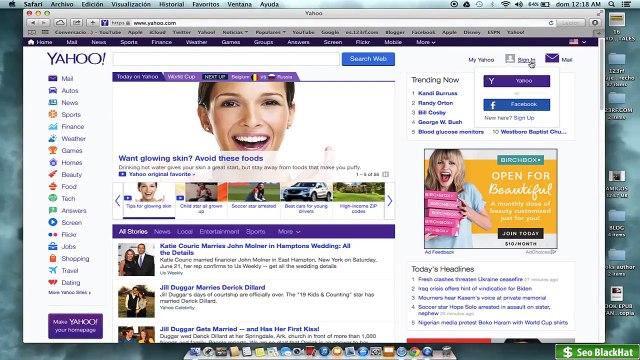640x360 pixels.
Task: Click trending topic George W. Bush
Action: (x=440, y=122)
